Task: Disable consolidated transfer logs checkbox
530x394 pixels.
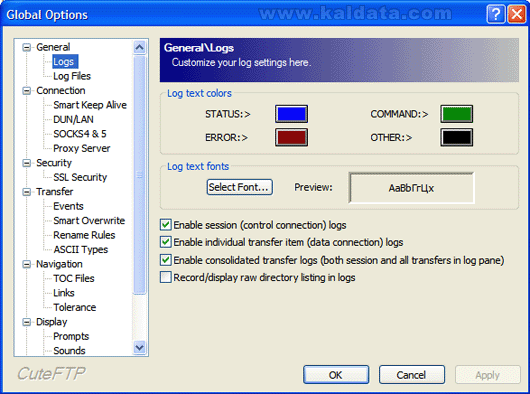Action: 166,260
